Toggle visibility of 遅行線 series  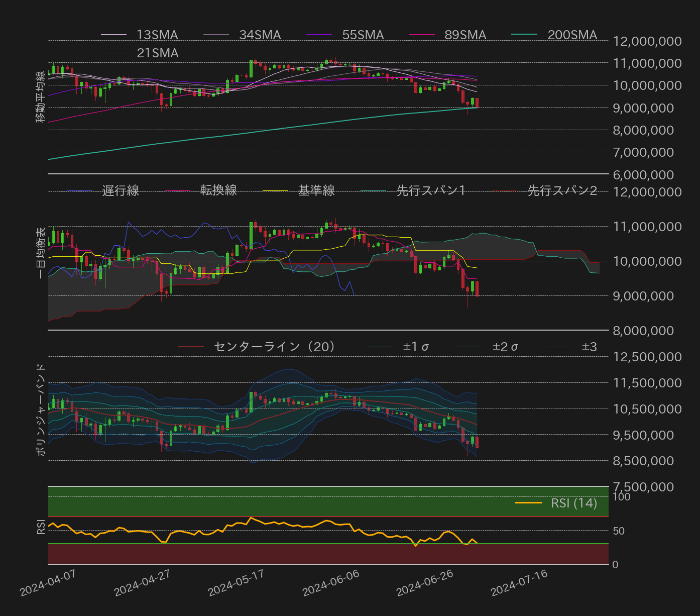(121, 190)
